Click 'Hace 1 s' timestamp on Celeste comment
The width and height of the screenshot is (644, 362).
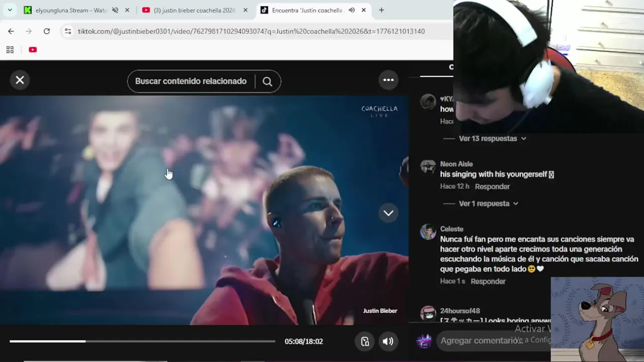(453, 282)
